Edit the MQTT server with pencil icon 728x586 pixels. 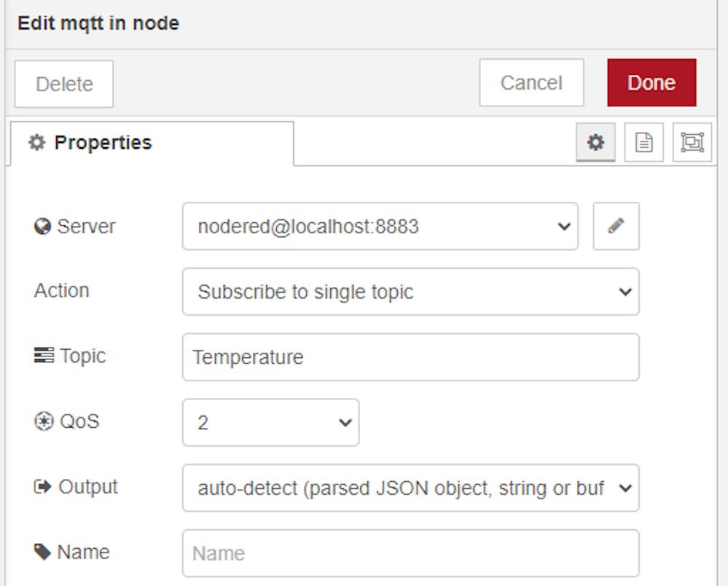pyautogui.click(x=616, y=226)
